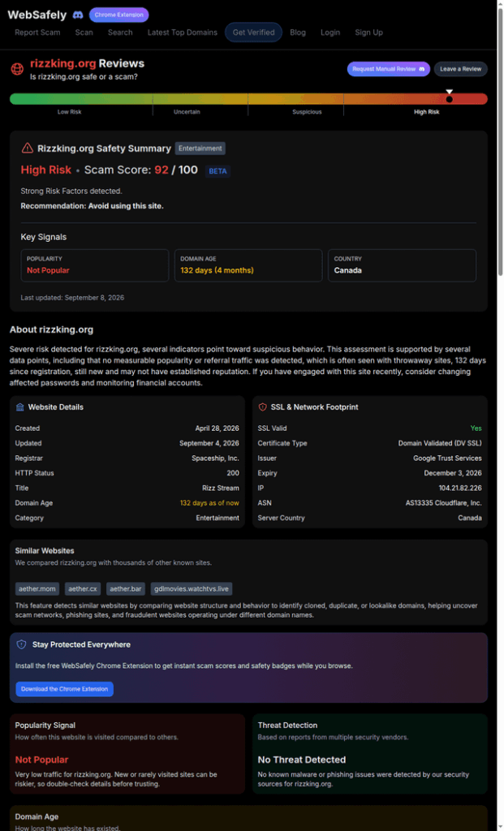Viewport: 504px width, 831px height.
Task: Request a Manual Review
Action: tap(389, 69)
